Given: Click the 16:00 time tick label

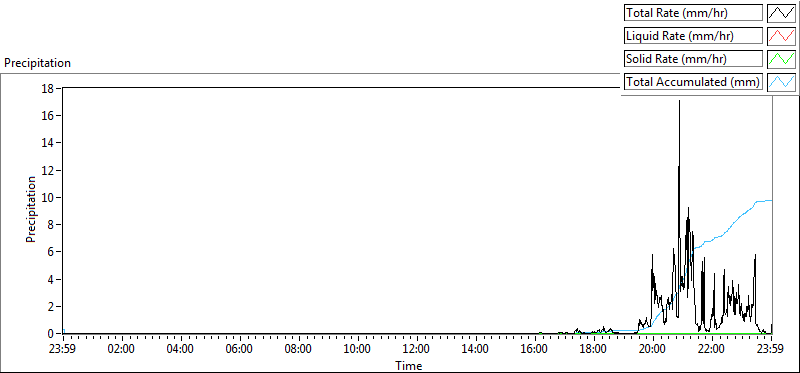Looking at the screenshot, I should click(x=535, y=350).
